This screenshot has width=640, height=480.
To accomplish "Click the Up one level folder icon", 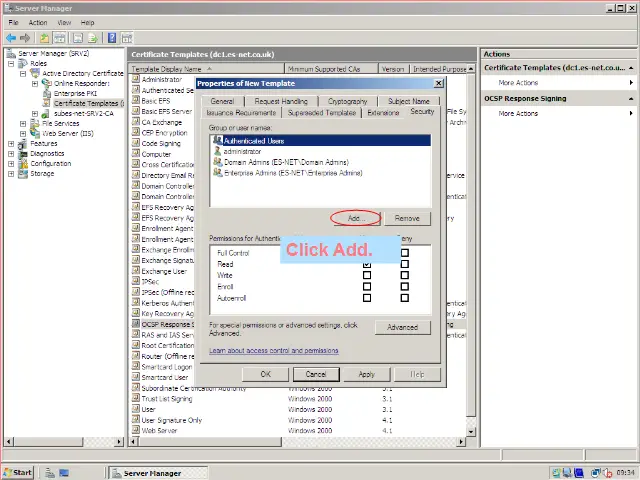I will click(45, 38).
